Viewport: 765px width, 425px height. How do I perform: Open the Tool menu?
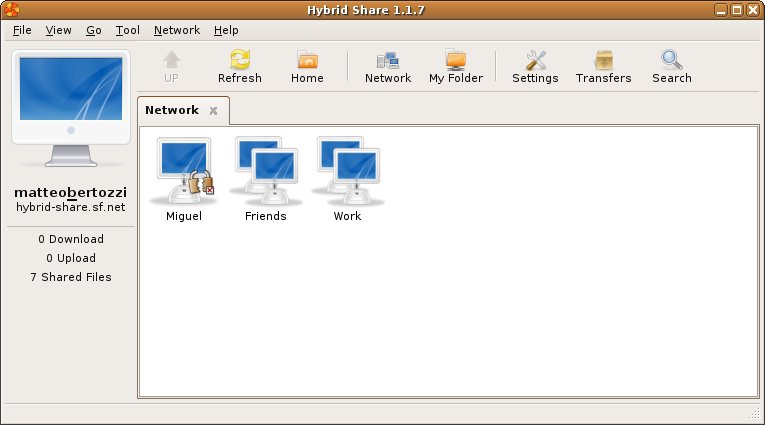(x=127, y=30)
